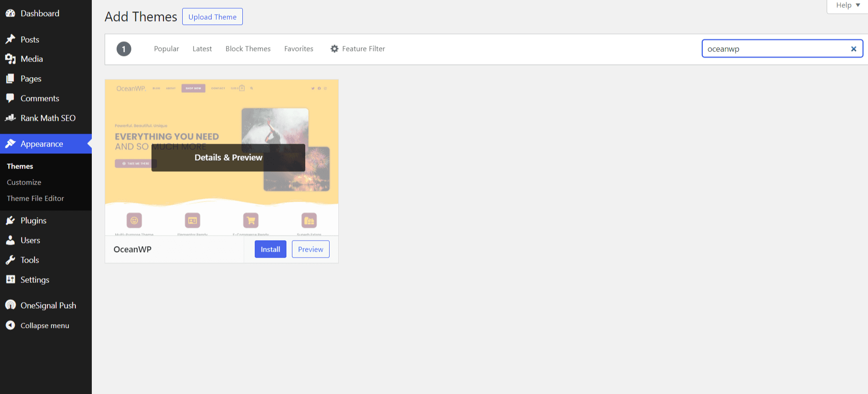Open OneSignal Push menu
Viewport: 868px width, 394px height.
pos(46,305)
